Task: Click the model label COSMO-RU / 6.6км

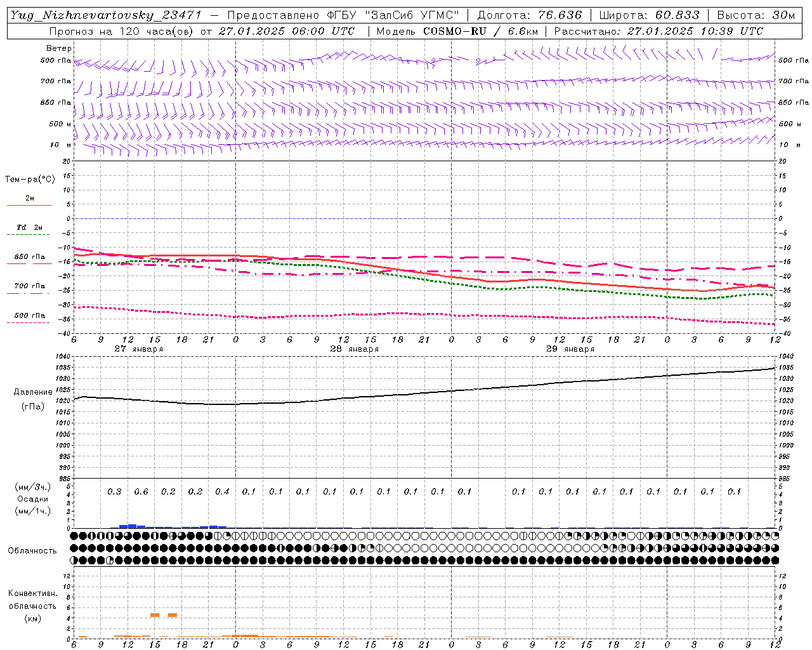Action: 480,31
